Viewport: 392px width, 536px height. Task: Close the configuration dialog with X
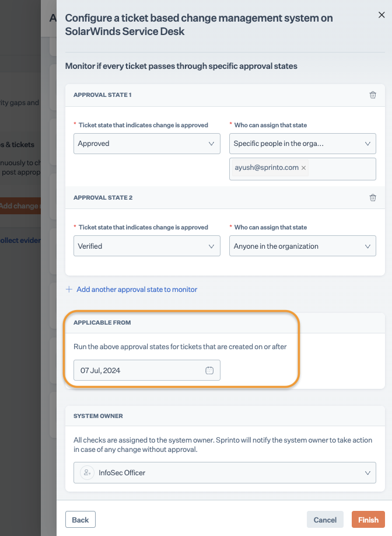pos(381,15)
